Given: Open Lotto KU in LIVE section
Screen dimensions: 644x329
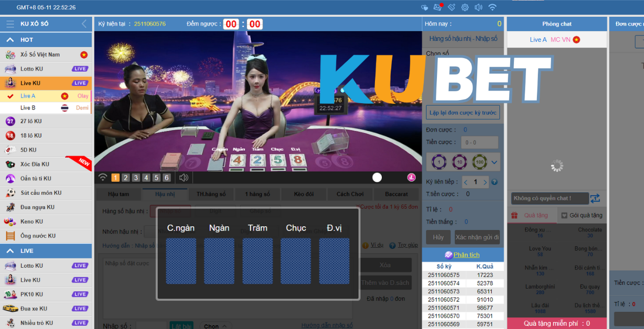Looking at the screenshot, I should 46,266.
